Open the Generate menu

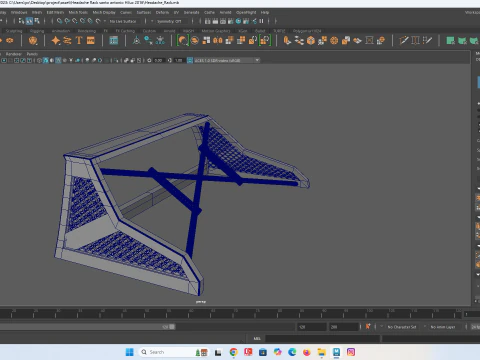pyautogui.click(x=191, y=12)
